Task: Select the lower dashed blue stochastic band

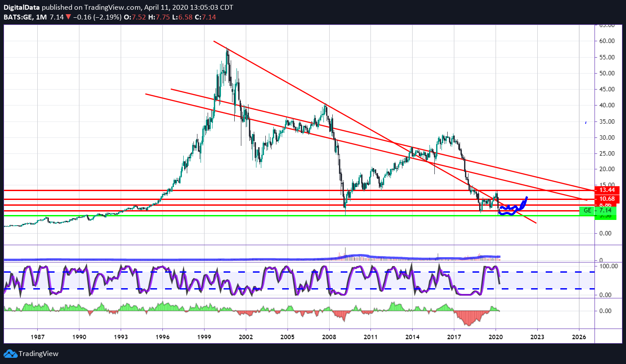Action: pos(299,289)
